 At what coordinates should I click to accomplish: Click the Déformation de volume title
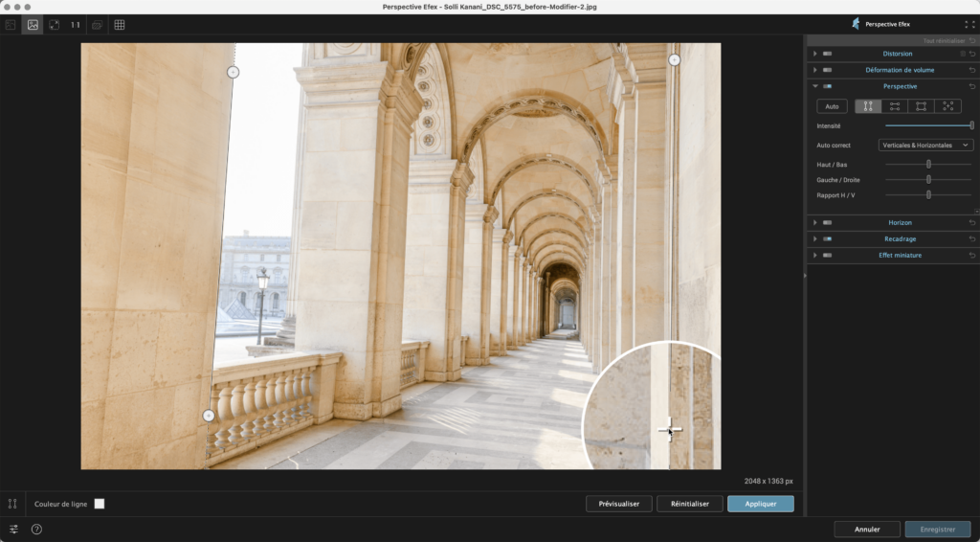pos(900,70)
